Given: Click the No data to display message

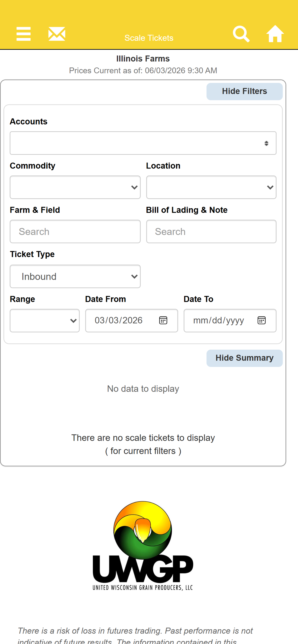Looking at the screenshot, I should (143, 389).
